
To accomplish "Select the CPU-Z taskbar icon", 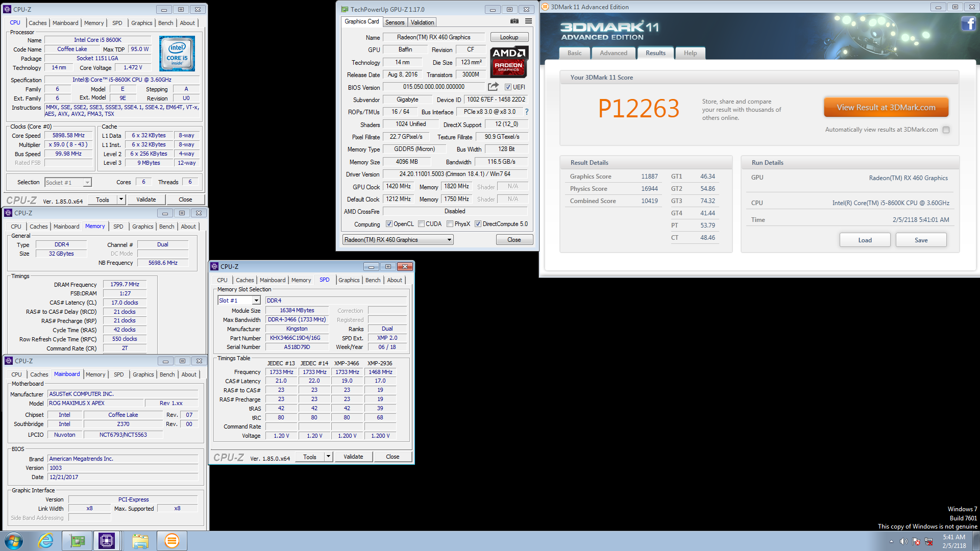I will click(x=107, y=541).
